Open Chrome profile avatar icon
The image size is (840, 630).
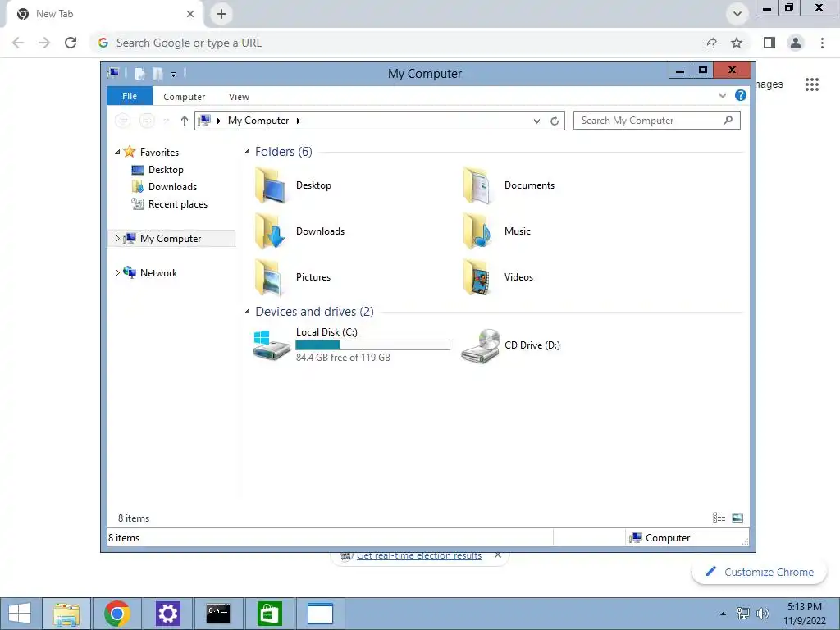coord(796,43)
